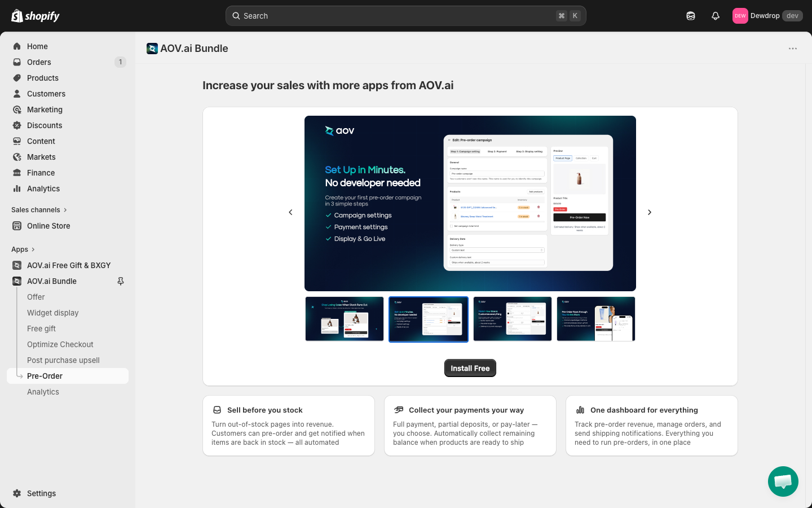Select the Pre-Order subpage

(x=68, y=376)
